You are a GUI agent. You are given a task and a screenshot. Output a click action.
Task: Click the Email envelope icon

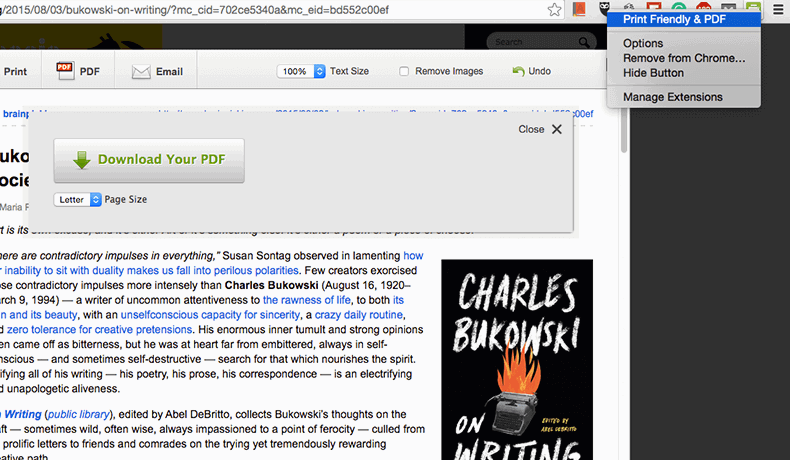(141, 72)
